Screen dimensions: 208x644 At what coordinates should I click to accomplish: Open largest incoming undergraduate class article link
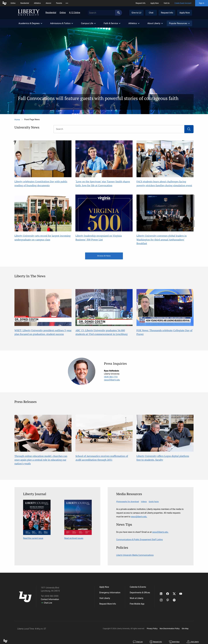click(43, 237)
